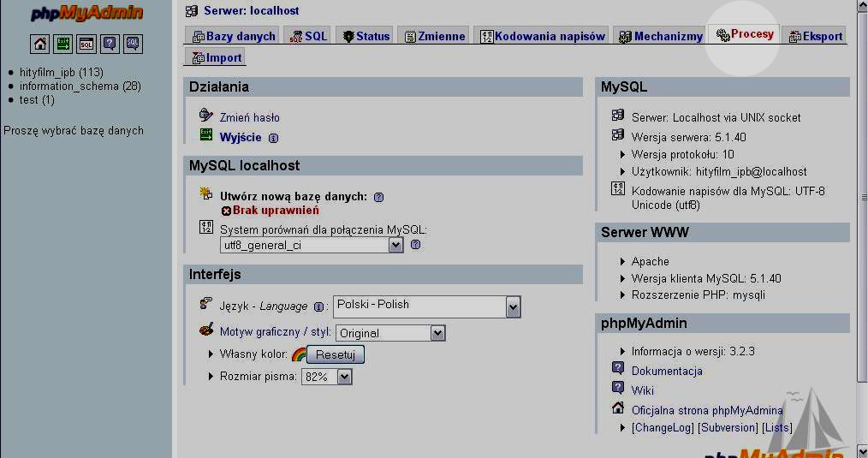This screenshot has height=458, width=868.
Task: Open the SQL query window icon
Action: 86,44
